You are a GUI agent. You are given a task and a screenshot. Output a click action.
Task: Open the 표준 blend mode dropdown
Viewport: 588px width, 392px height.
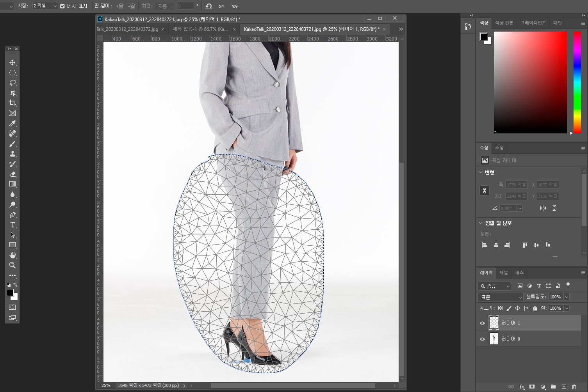pos(501,297)
